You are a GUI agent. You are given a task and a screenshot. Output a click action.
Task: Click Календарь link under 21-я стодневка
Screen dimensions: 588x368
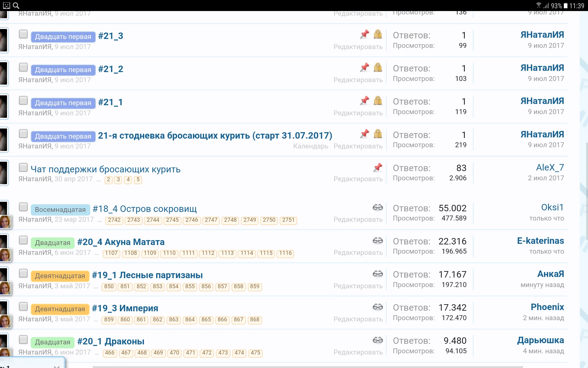point(311,146)
